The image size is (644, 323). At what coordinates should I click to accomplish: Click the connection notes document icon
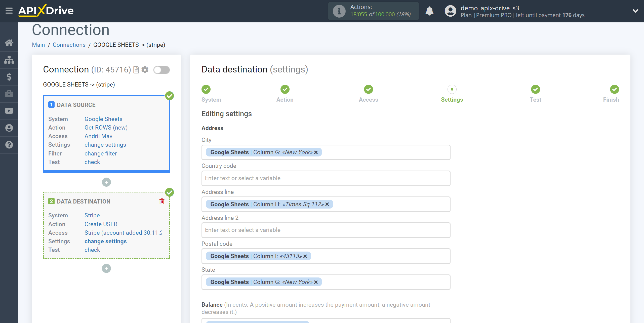click(136, 70)
